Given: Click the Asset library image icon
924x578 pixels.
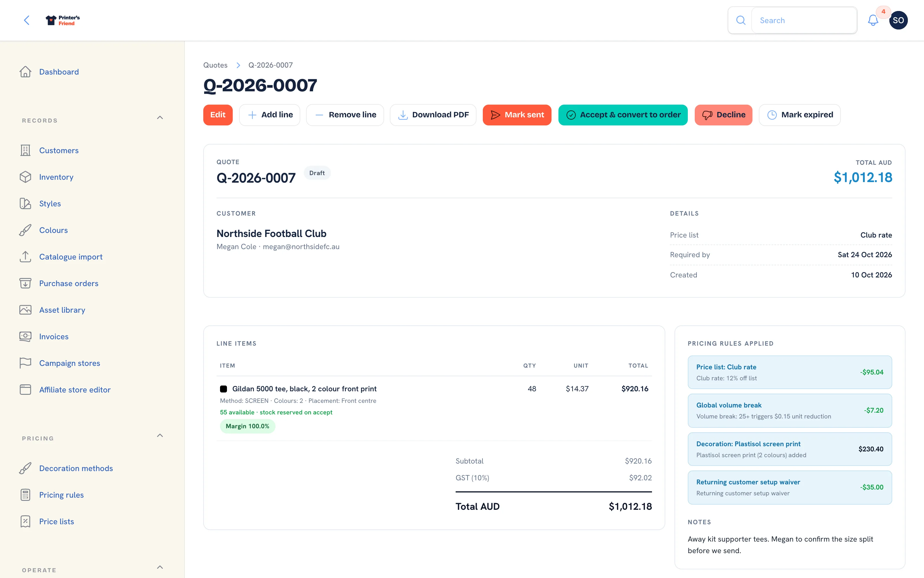Looking at the screenshot, I should tap(26, 310).
